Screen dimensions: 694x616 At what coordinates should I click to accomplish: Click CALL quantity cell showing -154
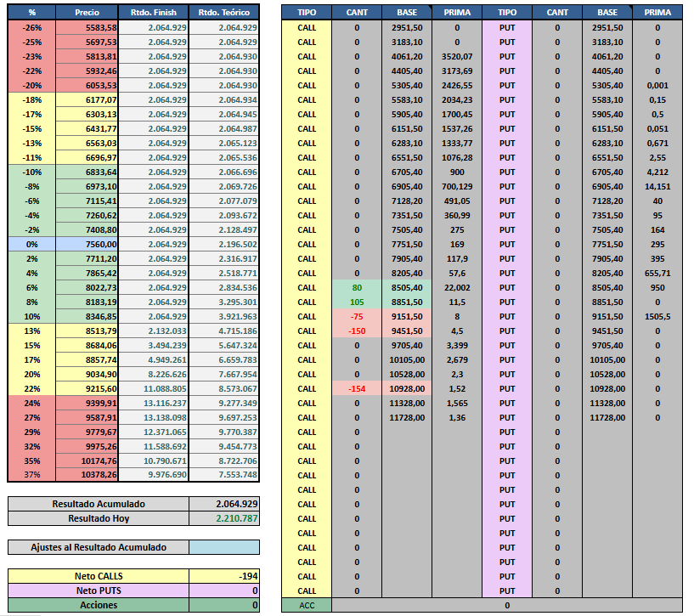357,389
